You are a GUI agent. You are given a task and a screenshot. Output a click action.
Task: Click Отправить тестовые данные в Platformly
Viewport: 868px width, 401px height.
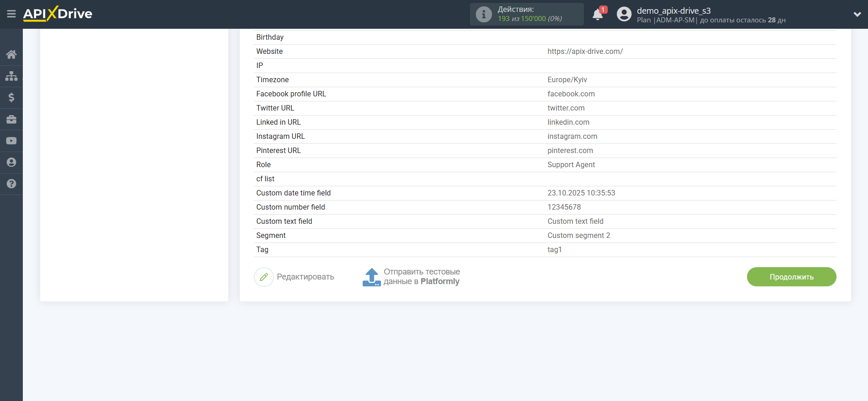coord(421,277)
